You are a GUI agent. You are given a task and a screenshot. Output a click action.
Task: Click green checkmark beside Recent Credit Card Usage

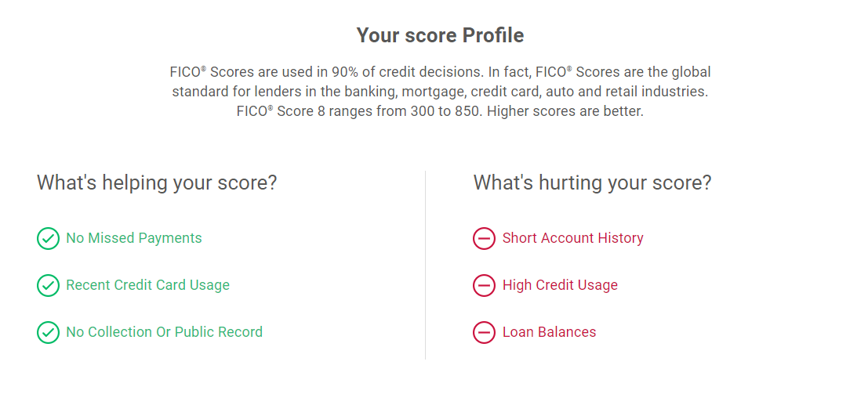(48, 286)
